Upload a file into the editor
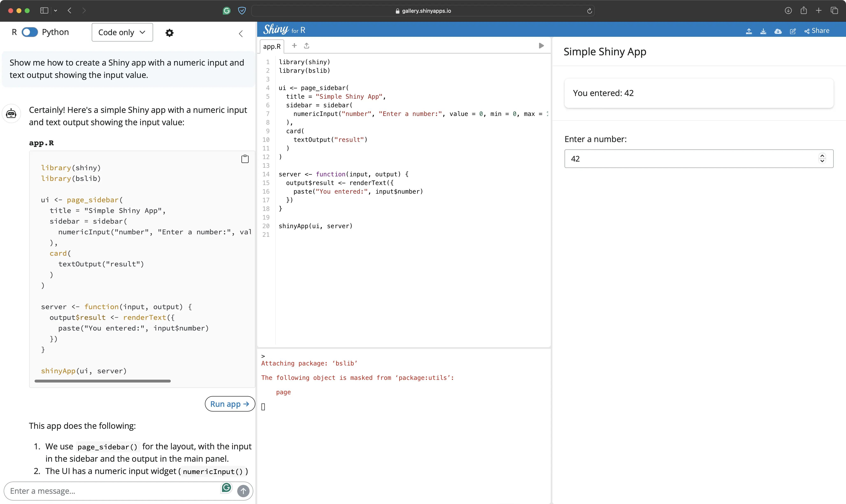The height and width of the screenshot is (504, 846). pos(307,45)
